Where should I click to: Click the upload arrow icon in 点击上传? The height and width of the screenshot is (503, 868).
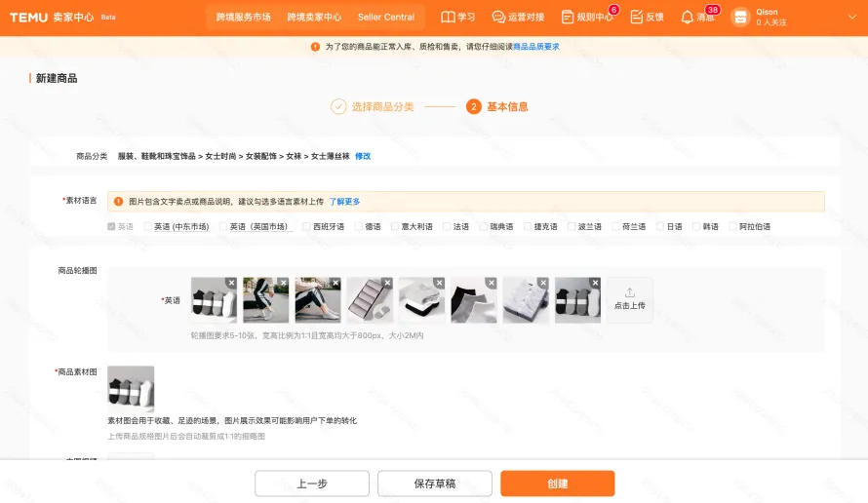630,292
